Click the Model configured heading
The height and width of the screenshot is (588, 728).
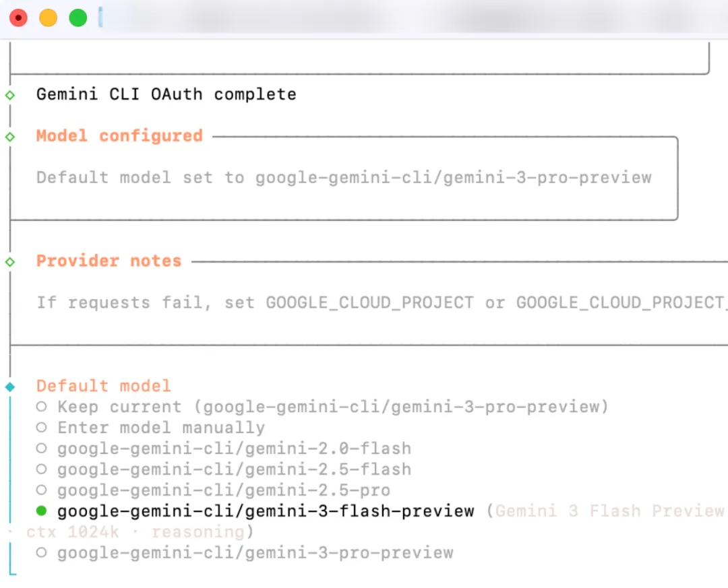(x=119, y=136)
